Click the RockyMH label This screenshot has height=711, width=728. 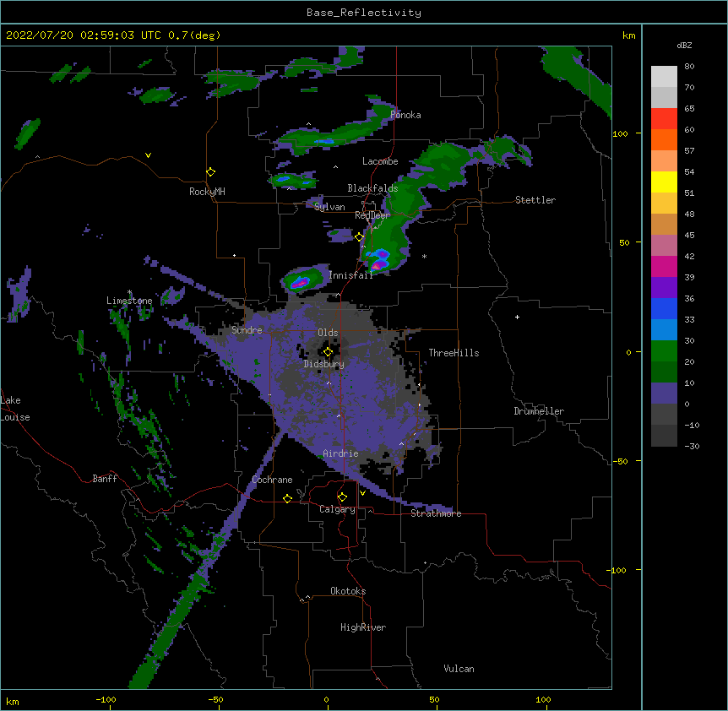[x=207, y=192]
